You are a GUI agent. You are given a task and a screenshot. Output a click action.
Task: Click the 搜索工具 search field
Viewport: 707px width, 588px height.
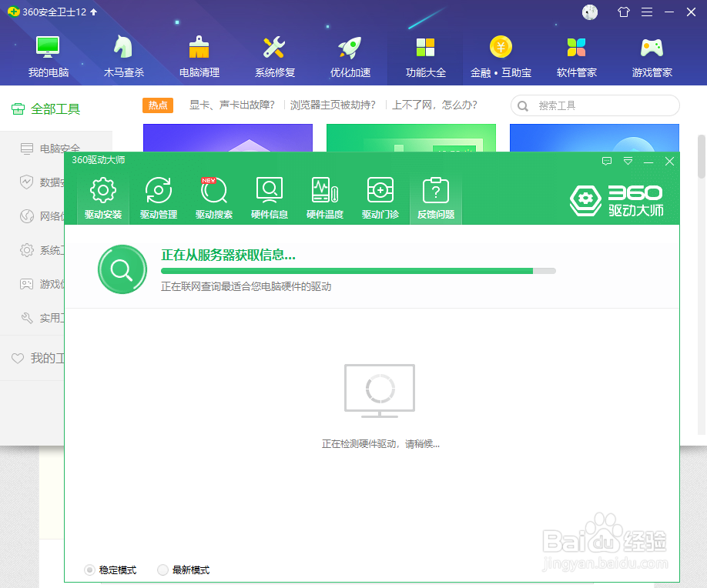pos(595,106)
